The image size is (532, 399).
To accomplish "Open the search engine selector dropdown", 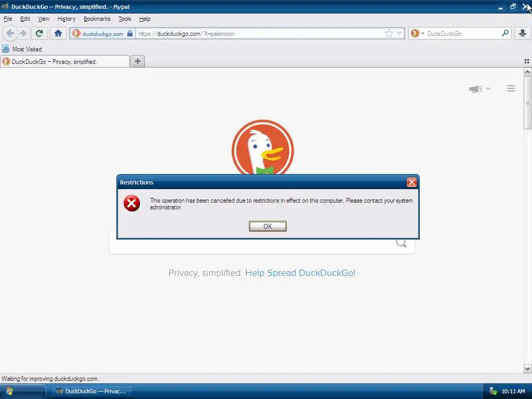I will [417, 33].
